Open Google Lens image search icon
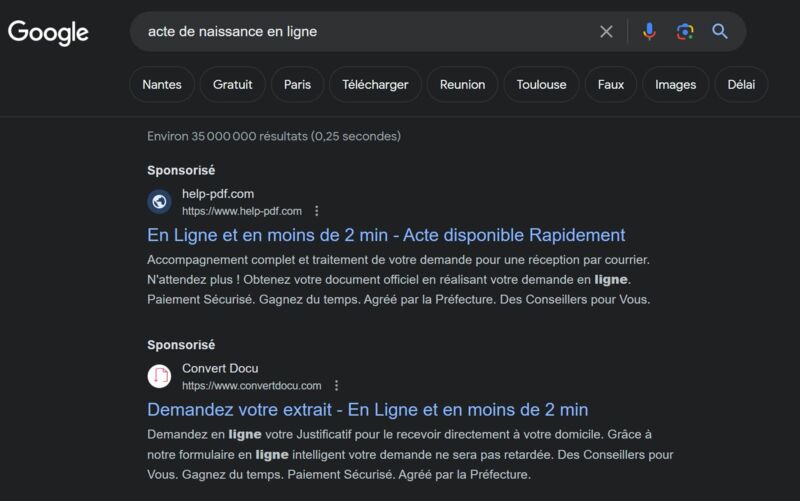The image size is (800, 501). click(x=685, y=32)
